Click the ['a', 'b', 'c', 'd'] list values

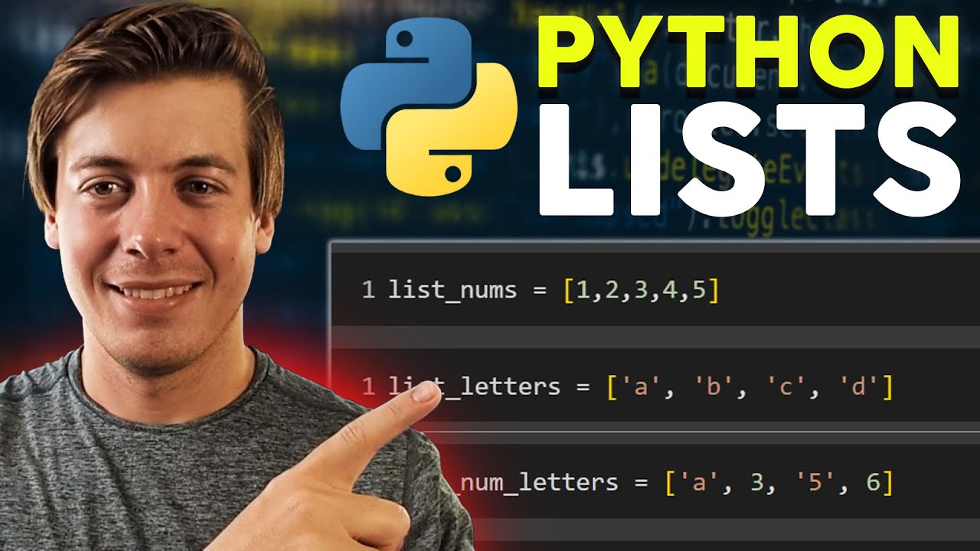coord(750,388)
